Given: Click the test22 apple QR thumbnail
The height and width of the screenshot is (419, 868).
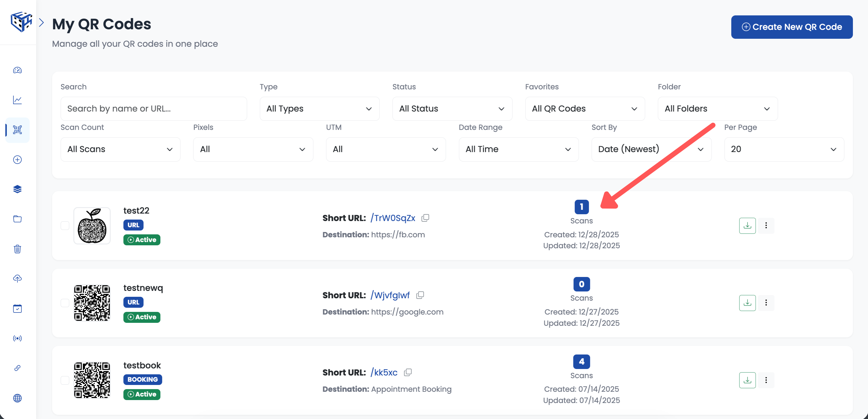Looking at the screenshot, I should coord(92,225).
